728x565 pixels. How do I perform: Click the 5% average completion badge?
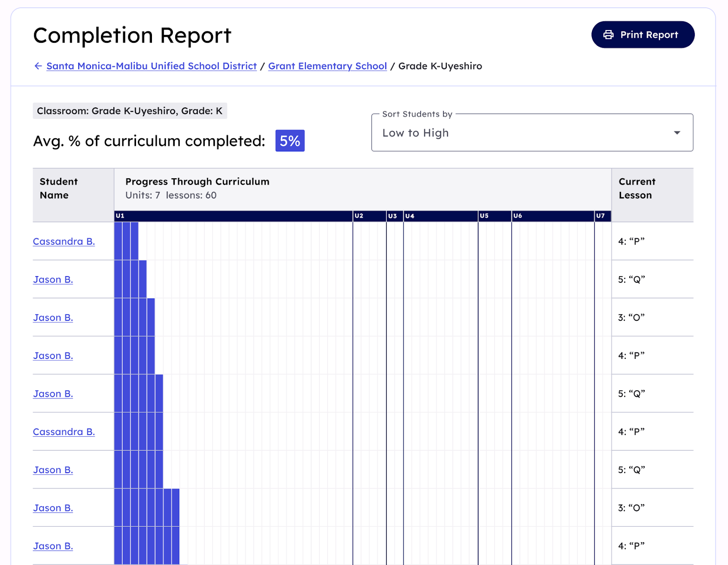[290, 141]
